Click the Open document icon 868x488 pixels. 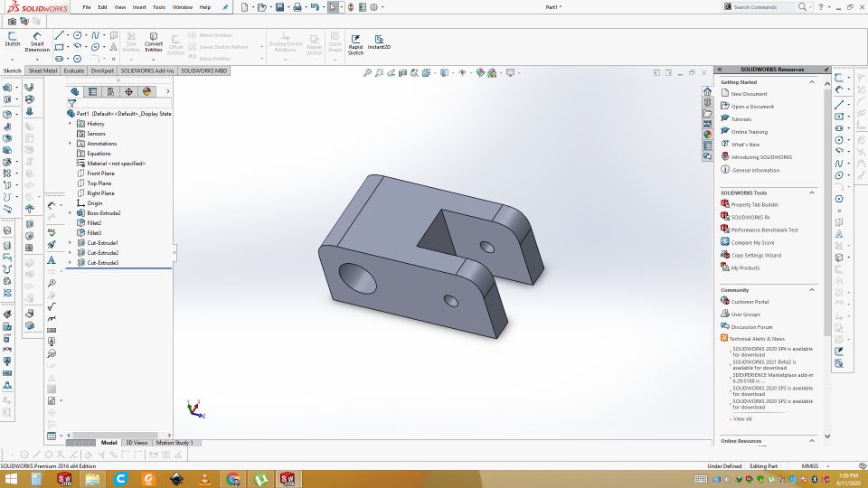261,7
